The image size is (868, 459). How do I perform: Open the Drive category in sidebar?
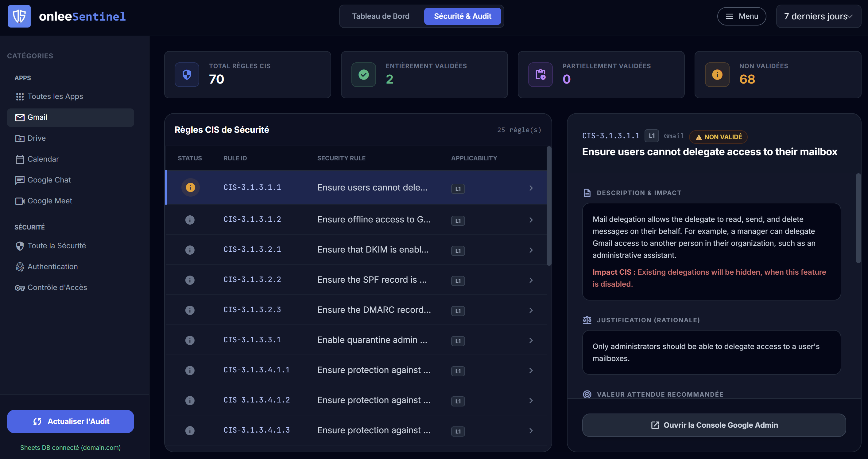pyautogui.click(x=70, y=138)
